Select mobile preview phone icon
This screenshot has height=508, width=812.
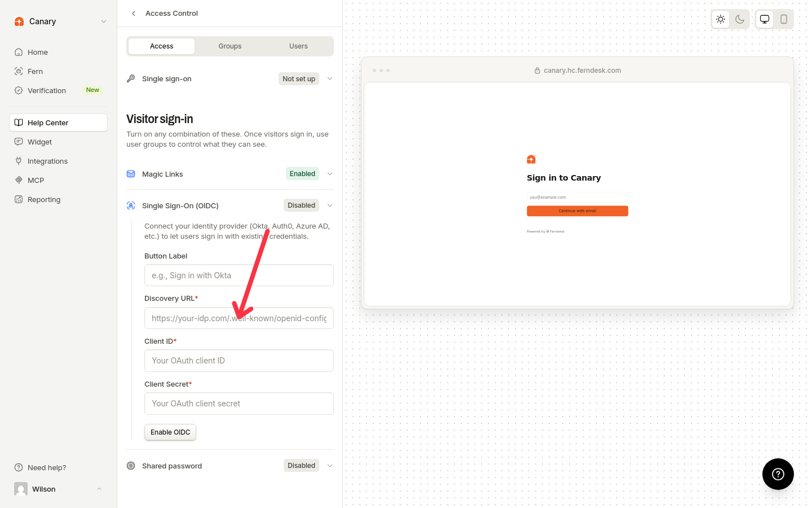click(784, 19)
